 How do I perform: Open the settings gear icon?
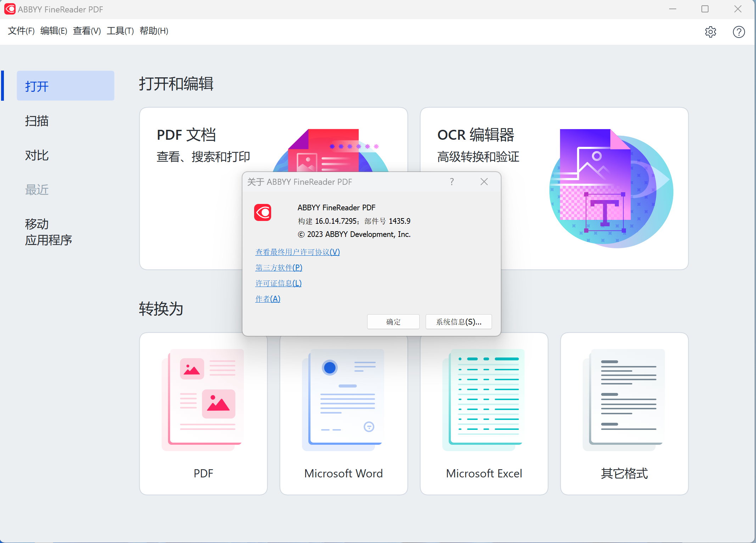click(x=710, y=32)
